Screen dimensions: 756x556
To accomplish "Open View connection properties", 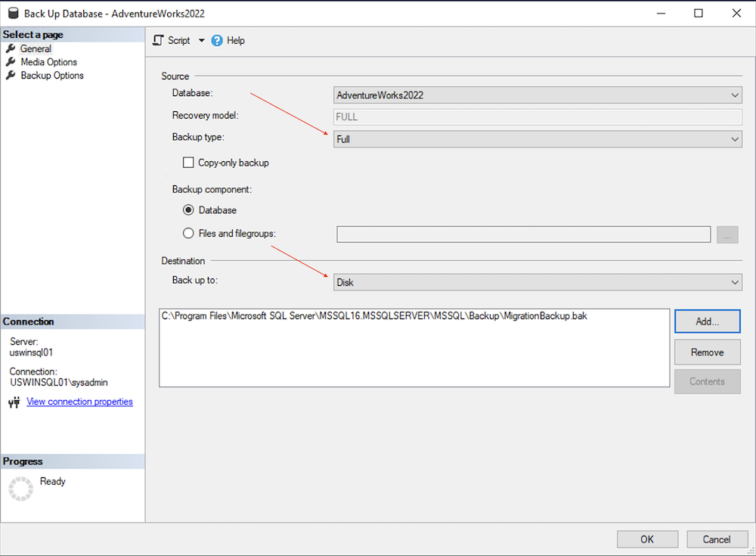I will pyautogui.click(x=79, y=402).
